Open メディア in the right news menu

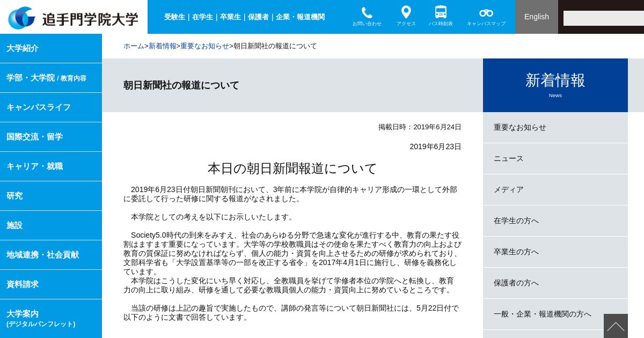[555, 190]
